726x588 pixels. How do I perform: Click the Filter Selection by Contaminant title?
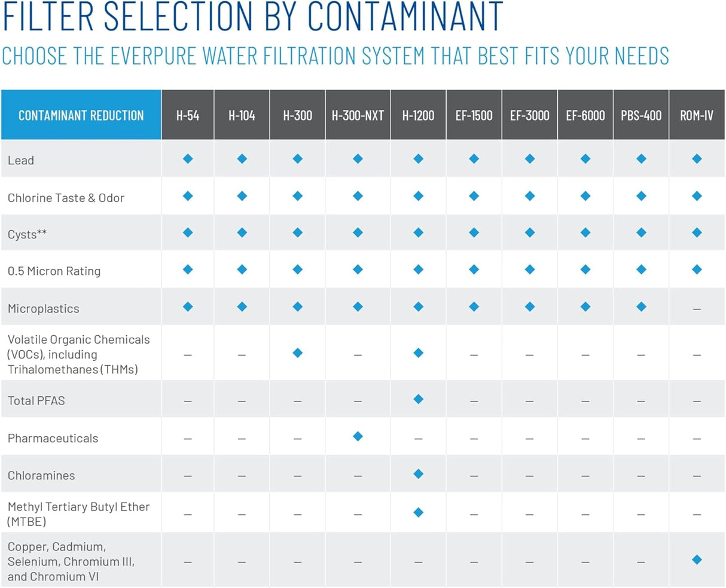[x=253, y=17]
